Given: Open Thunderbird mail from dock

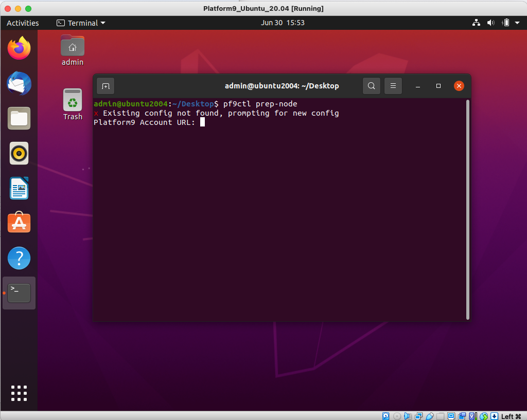Looking at the screenshot, I should [x=19, y=83].
